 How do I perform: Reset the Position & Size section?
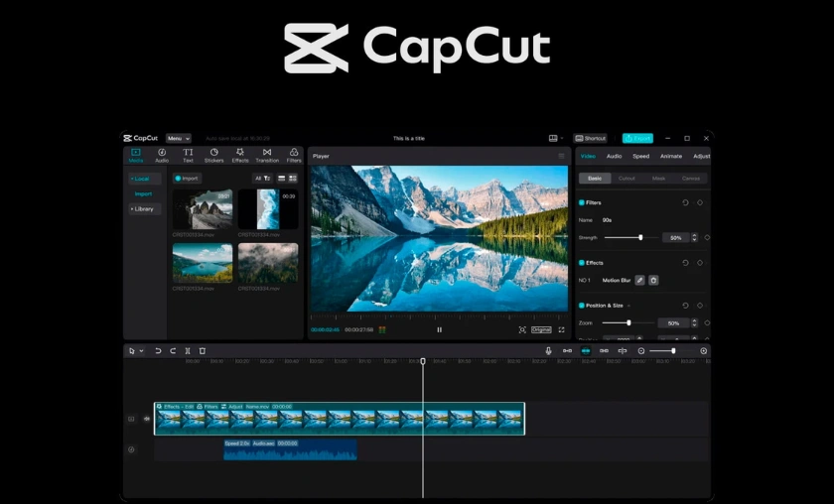pos(685,306)
